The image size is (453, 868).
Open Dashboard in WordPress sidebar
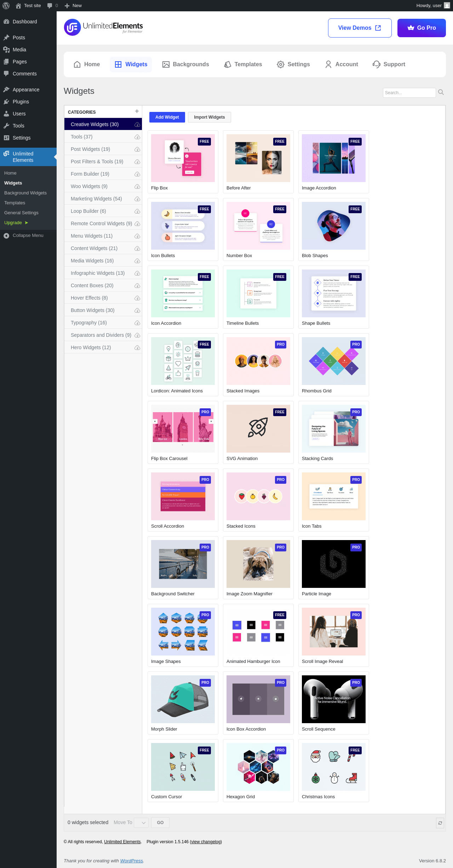click(28, 22)
